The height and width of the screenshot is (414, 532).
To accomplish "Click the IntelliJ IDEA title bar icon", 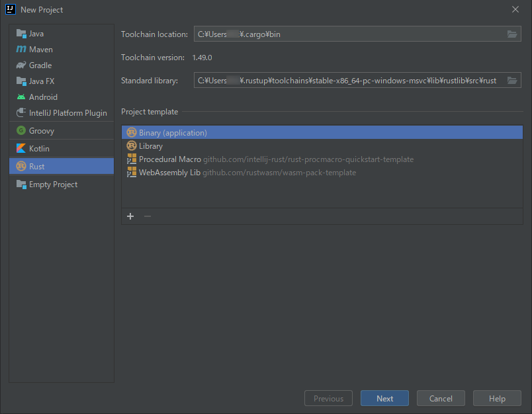I will (x=11, y=9).
